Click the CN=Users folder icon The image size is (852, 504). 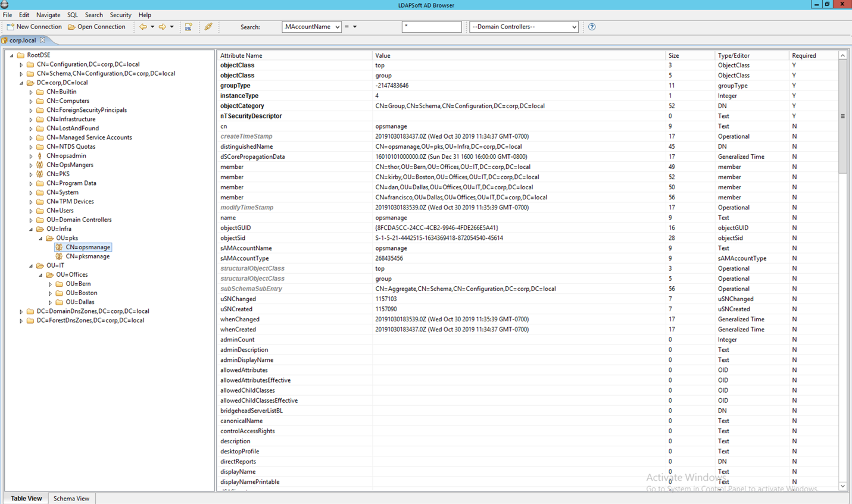coord(40,211)
